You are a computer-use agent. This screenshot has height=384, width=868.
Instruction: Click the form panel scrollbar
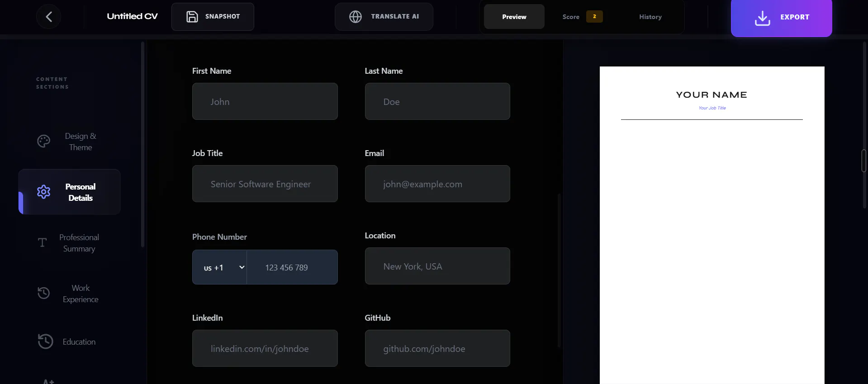[559, 270]
